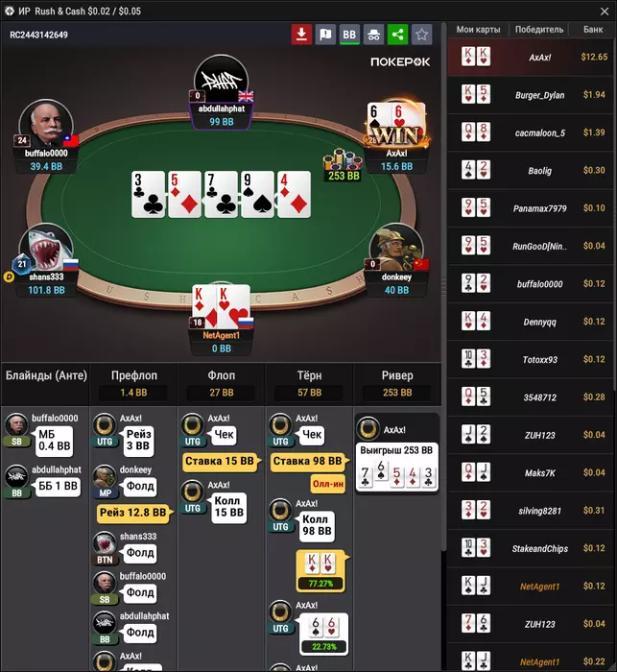This screenshot has height=672, width=617.
Task: Open the Победитель column tab
Action: 539,30
